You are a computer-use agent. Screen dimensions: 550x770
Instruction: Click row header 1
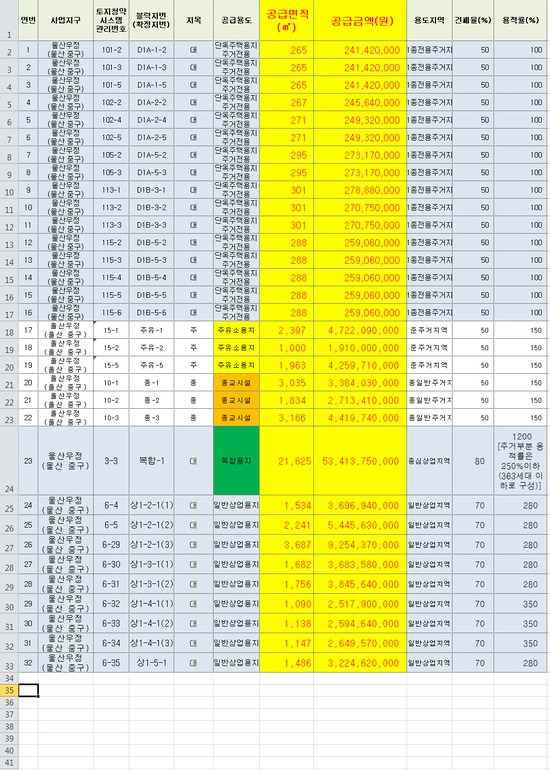pos(9,20)
